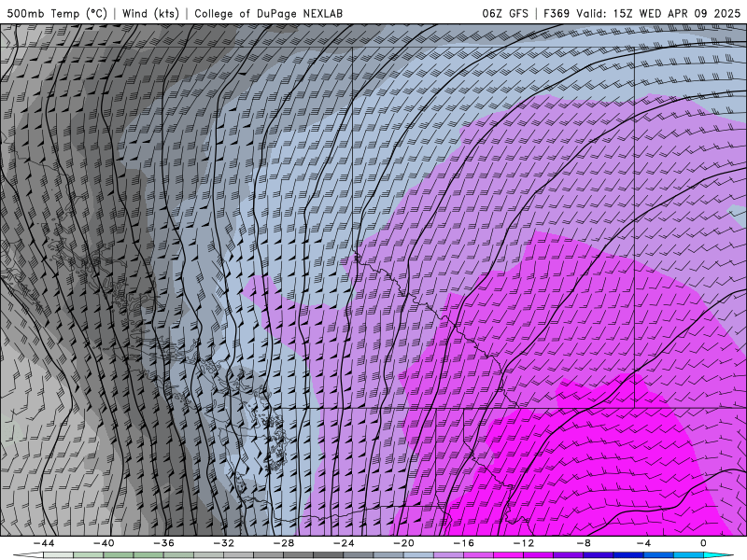Click the -36 color scale label
This screenshot has width=747, height=560.
coord(164,543)
